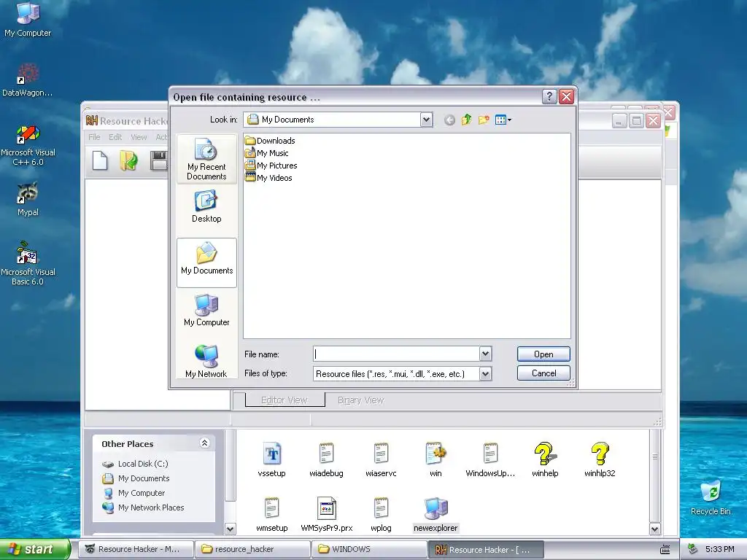Switch to Resource Hacker - M... taskbar item

pyautogui.click(x=136, y=549)
